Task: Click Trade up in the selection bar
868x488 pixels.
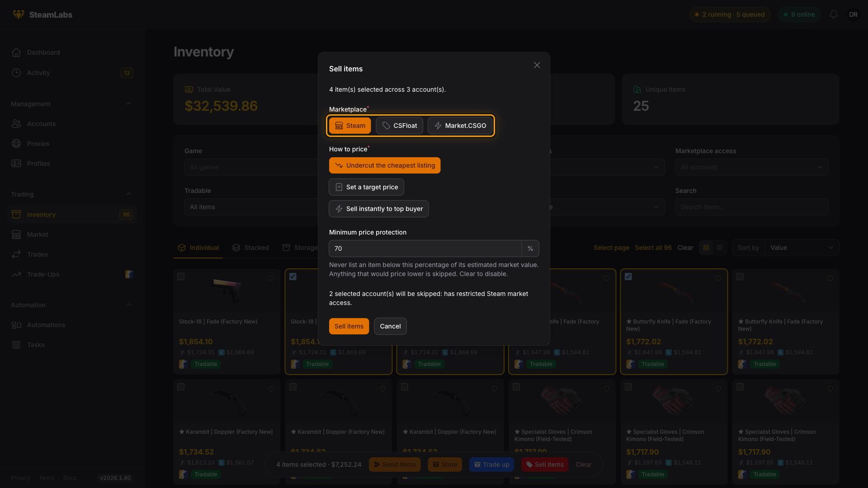Action: coord(491,465)
